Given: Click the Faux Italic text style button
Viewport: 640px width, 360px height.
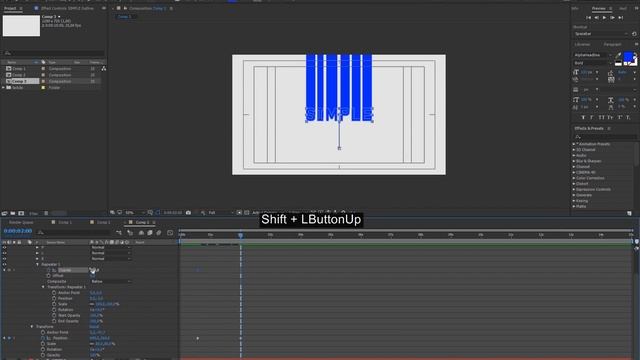Looking at the screenshot, I should point(592,118).
